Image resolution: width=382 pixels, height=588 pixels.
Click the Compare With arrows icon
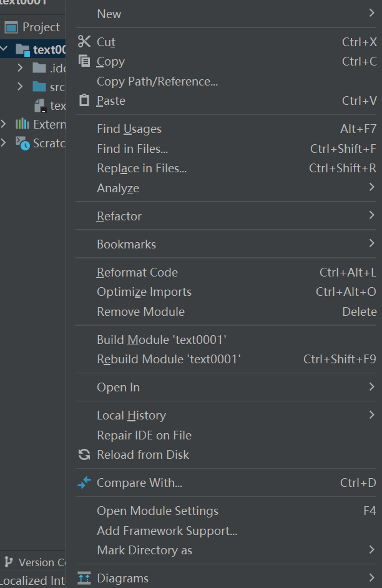point(84,483)
